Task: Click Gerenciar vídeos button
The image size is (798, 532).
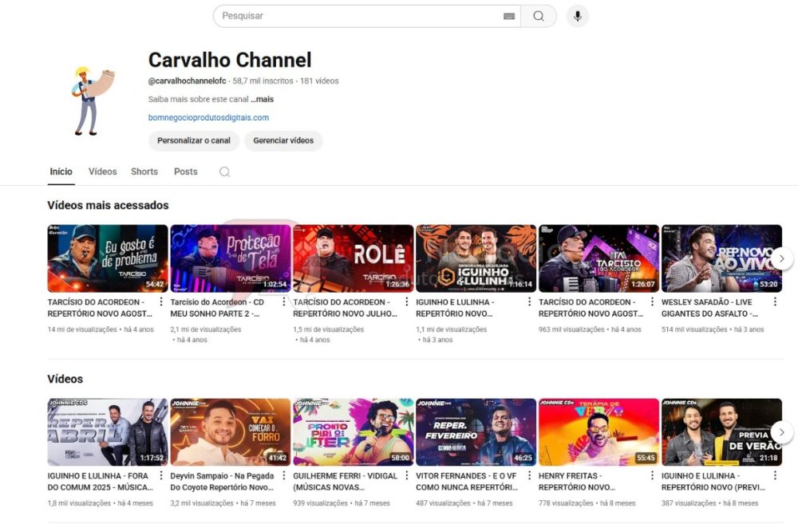Action: click(283, 141)
